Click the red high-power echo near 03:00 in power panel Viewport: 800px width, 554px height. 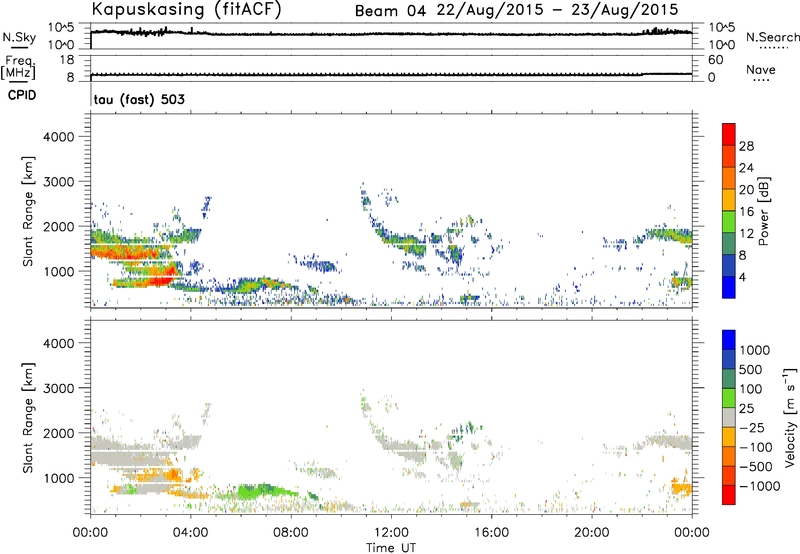[x=162, y=279]
